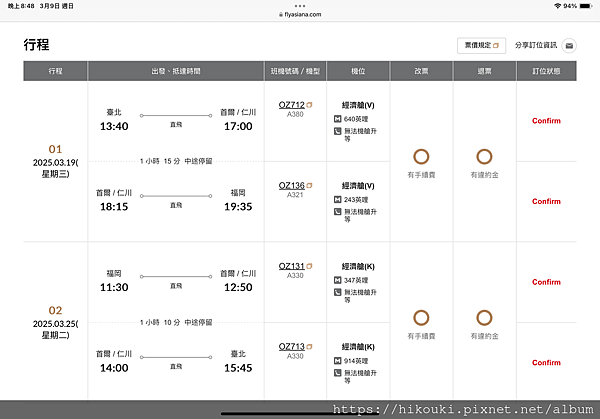Open flight OZ712 details link
The height and width of the screenshot is (419, 600).
[292, 105]
